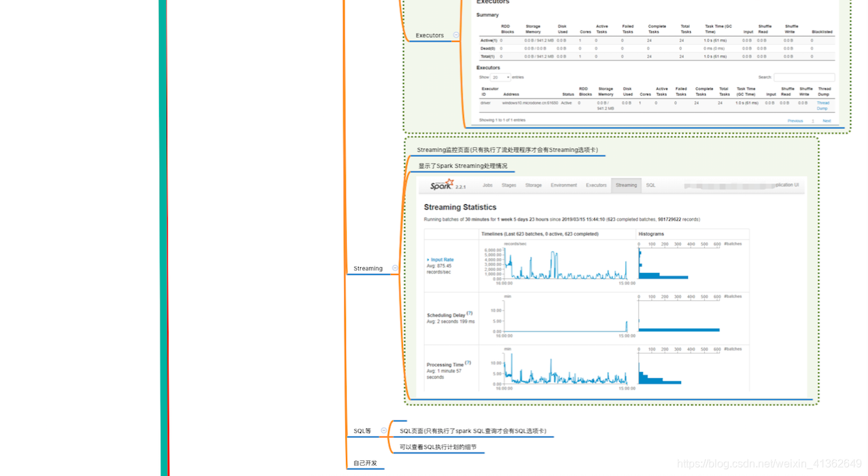The width and height of the screenshot is (868, 476).
Task: Click the 'Timelines (Last 623 batches...)' header
Action: (540, 234)
